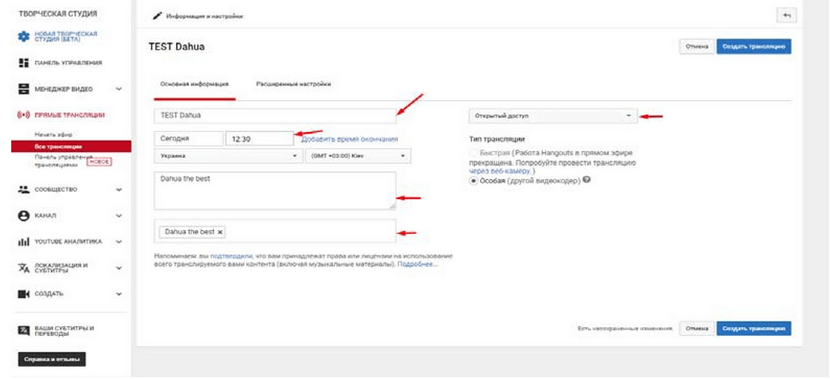Expand the КАНАЛ section chevron
830x379 pixels.
(x=119, y=215)
